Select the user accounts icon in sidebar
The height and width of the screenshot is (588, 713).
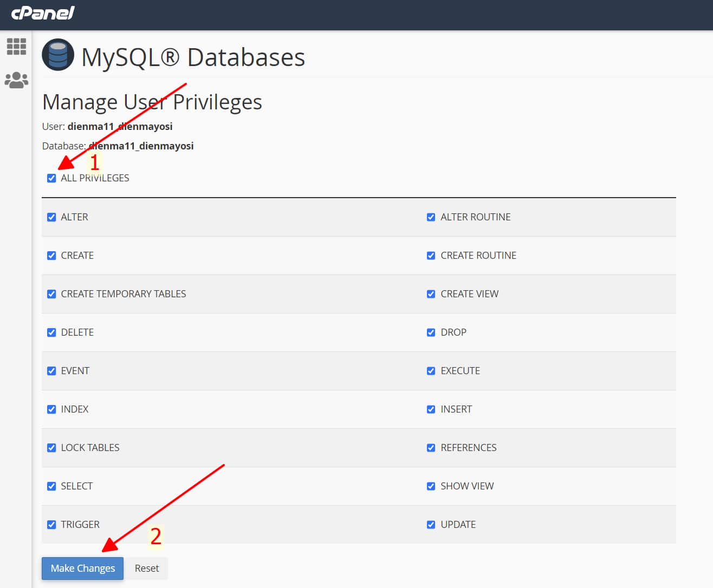16,79
